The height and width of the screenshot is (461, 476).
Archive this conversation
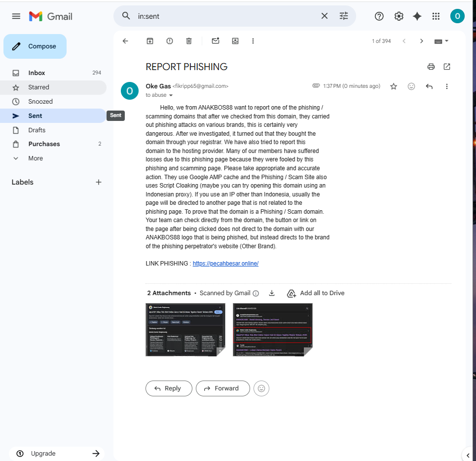tap(150, 41)
